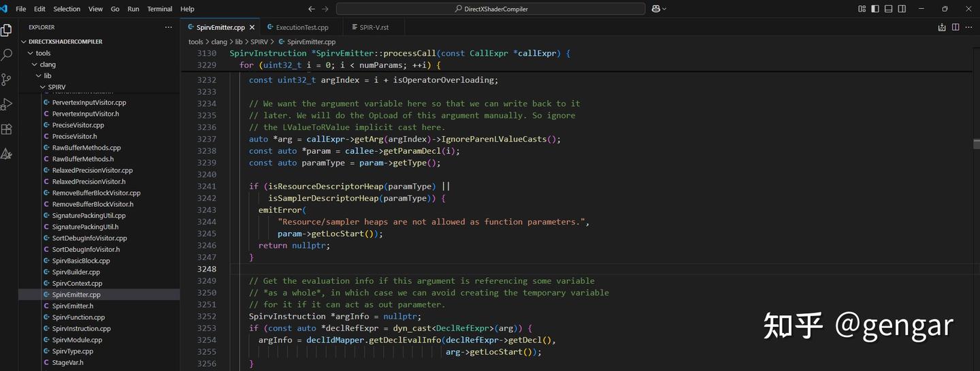Viewport: 980px width, 371px height.
Task: Open the Source Control view
Action: (x=7, y=80)
